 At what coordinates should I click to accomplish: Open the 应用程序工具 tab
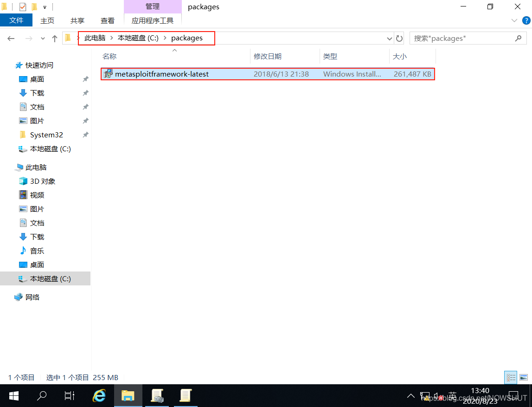[153, 21]
